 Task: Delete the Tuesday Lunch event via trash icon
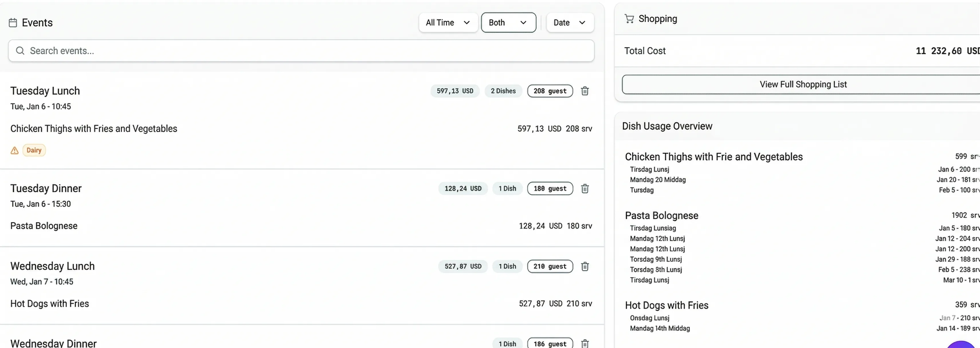point(585,91)
